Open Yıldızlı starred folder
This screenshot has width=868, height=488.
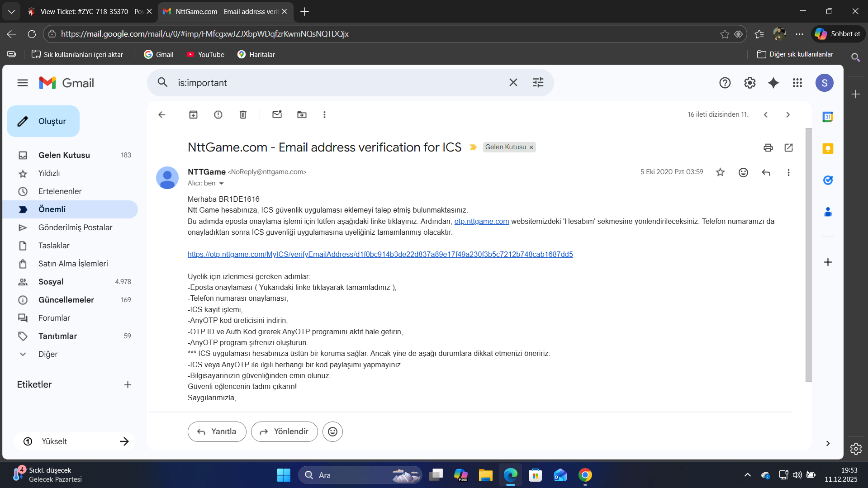pos(70,173)
